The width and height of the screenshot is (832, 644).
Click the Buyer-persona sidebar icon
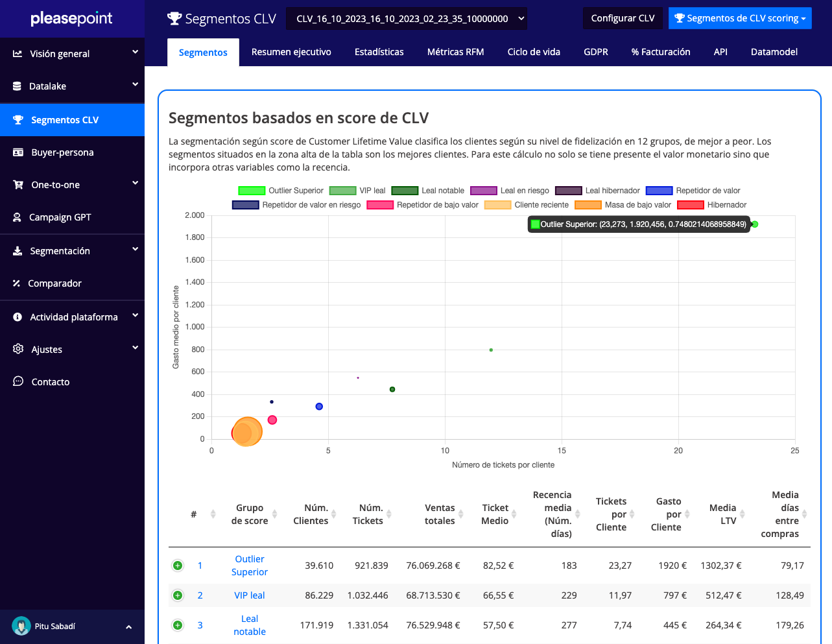[18, 152]
